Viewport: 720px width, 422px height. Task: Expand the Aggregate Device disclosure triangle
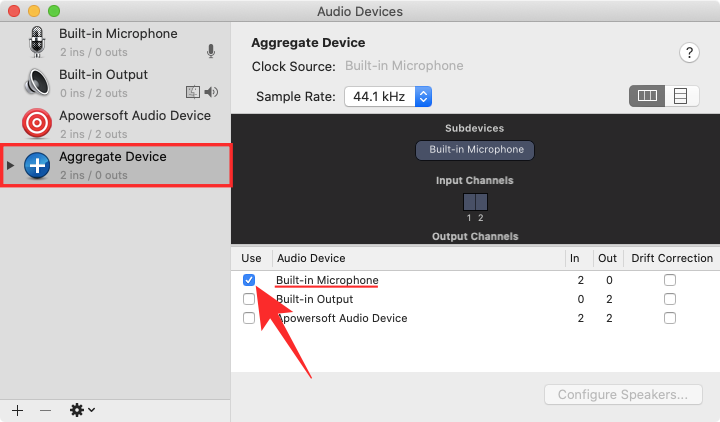(x=11, y=165)
